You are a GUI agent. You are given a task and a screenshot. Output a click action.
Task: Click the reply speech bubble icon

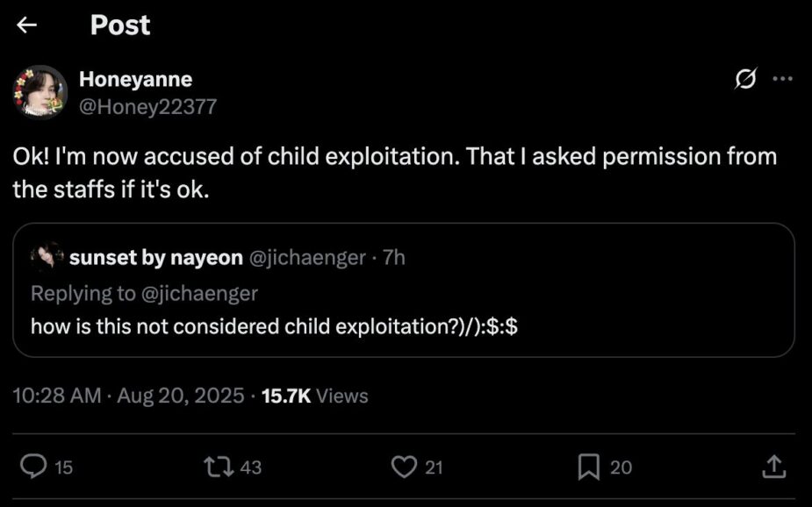(x=32, y=467)
